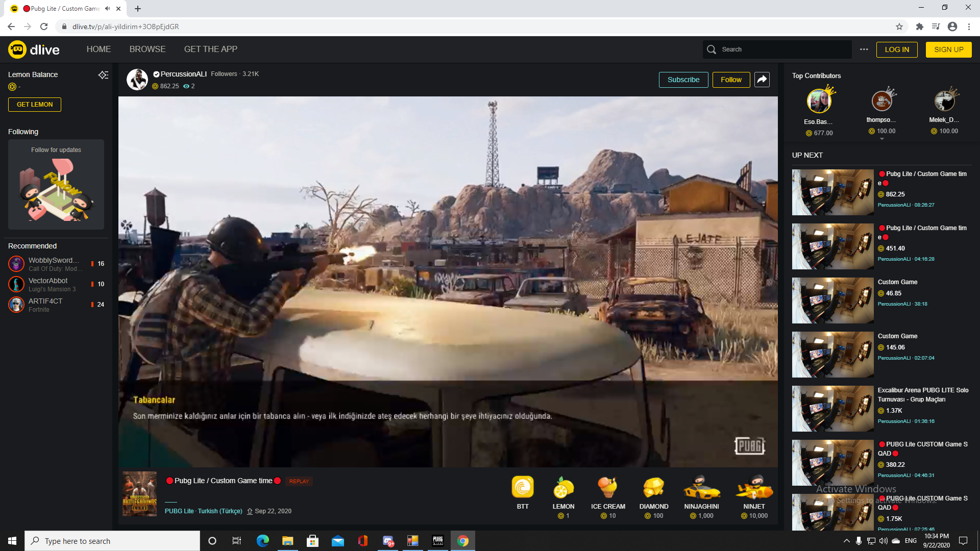Open Chrome media control icon
The image size is (980, 551).
click(x=936, y=27)
